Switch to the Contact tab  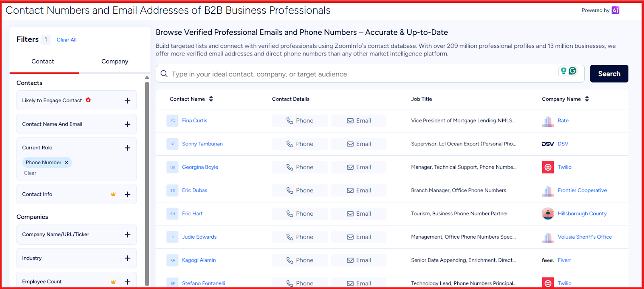click(x=43, y=62)
